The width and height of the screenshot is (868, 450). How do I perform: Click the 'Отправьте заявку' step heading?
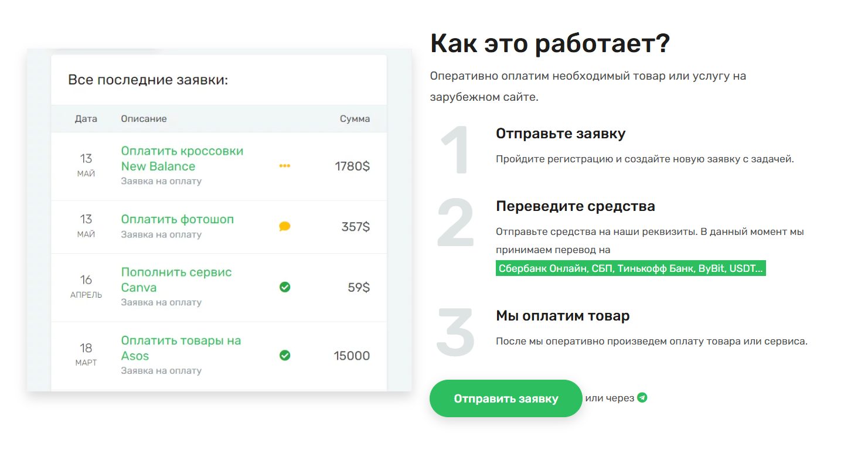(x=560, y=134)
